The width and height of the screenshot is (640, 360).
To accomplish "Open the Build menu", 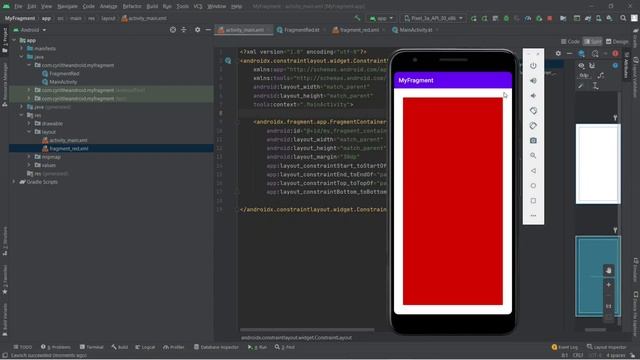I will (x=152, y=6).
